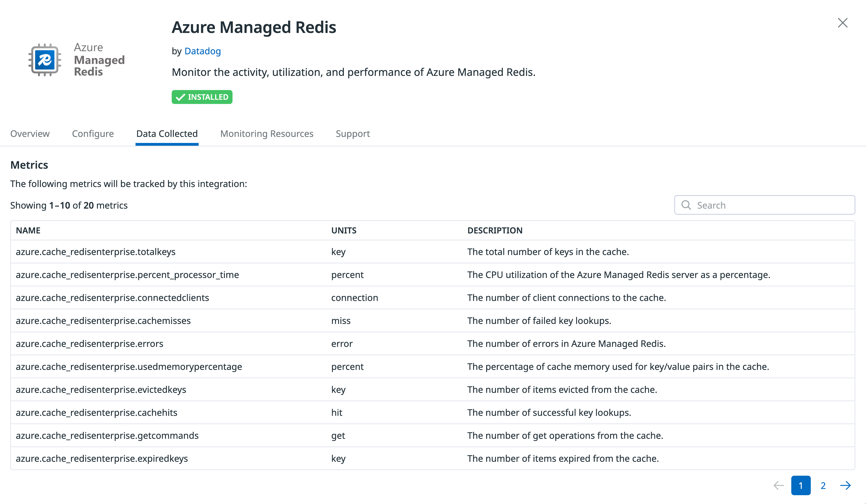Jump to page 2 of metrics
866x504 pixels.
823,485
